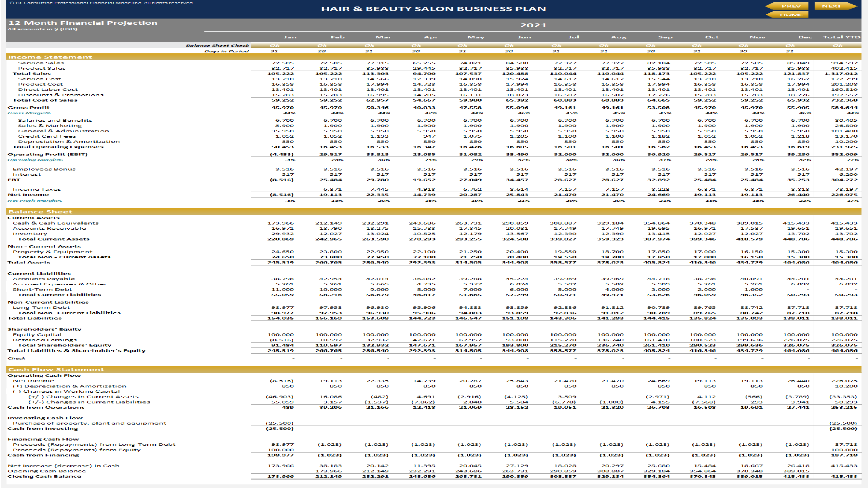Select the 12 Month Financial Projection title
The width and height of the screenshot is (868, 488).
coord(83,23)
